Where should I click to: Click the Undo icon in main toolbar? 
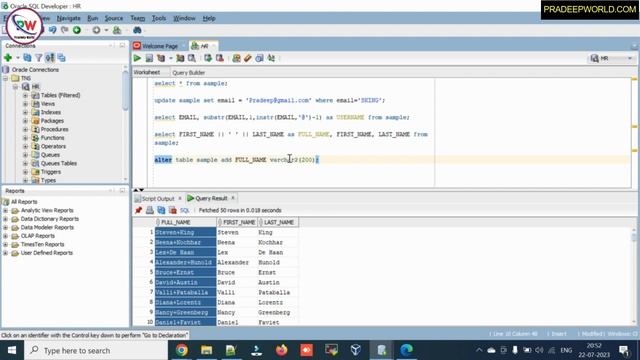click(53, 30)
